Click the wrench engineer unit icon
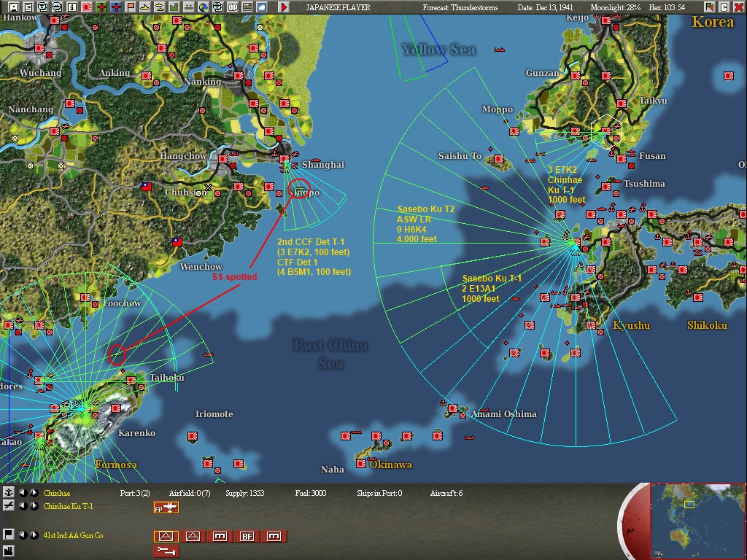The image size is (747, 560). pyautogui.click(x=166, y=551)
